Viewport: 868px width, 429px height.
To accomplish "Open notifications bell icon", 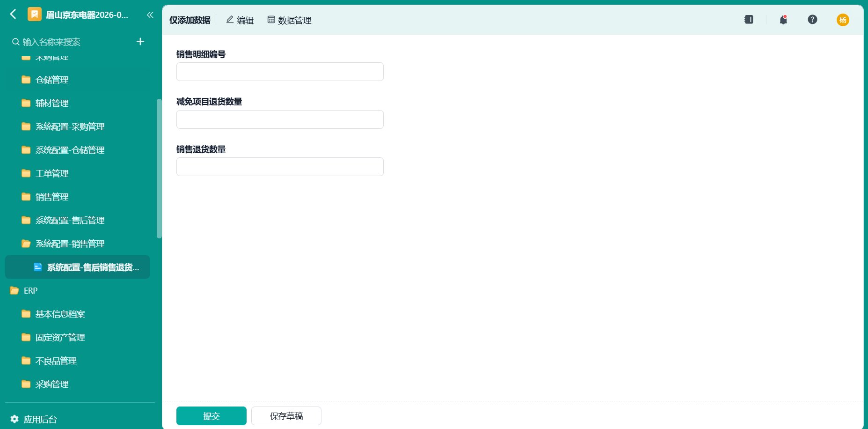I will point(783,20).
